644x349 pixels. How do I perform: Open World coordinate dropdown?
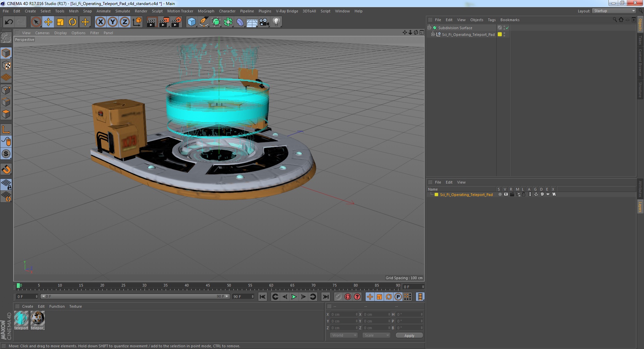(x=343, y=335)
